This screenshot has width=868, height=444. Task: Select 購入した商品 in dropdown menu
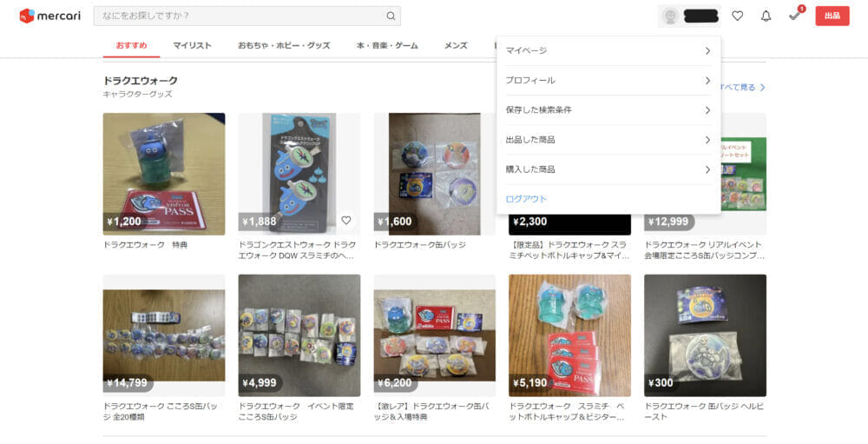click(x=608, y=169)
